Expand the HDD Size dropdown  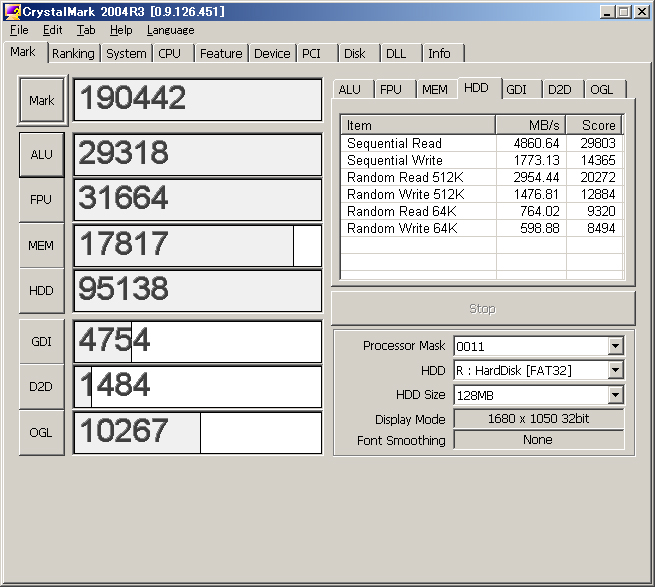point(615,395)
